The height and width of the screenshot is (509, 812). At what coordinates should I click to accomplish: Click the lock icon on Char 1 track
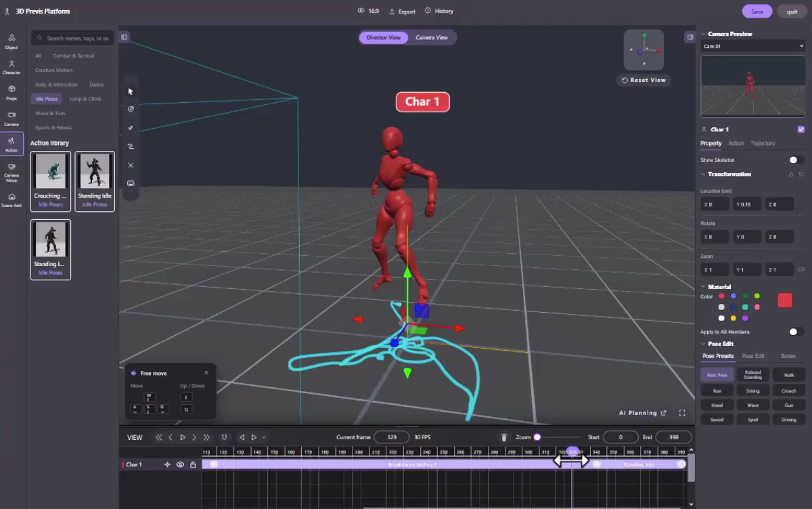[x=193, y=465]
